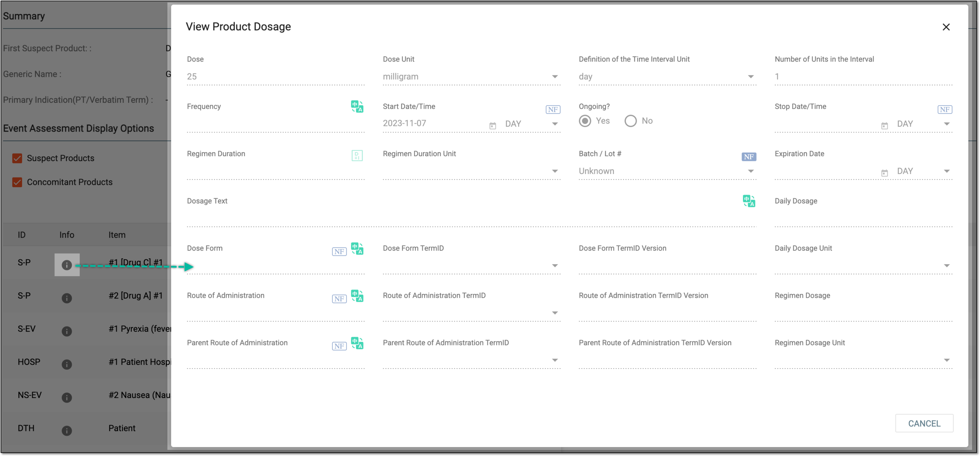The width and height of the screenshot is (980, 456).
Task: Open the Expiration Date DAY dropdown
Action: click(x=924, y=171)
